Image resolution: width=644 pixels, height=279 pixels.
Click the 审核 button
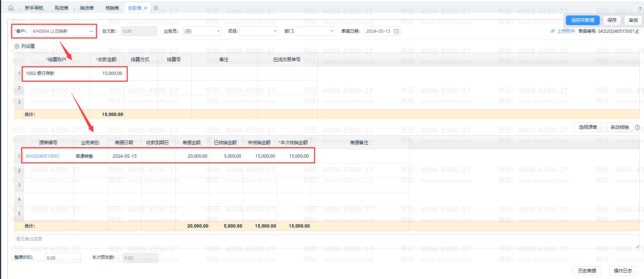click(x=633, y=20)
